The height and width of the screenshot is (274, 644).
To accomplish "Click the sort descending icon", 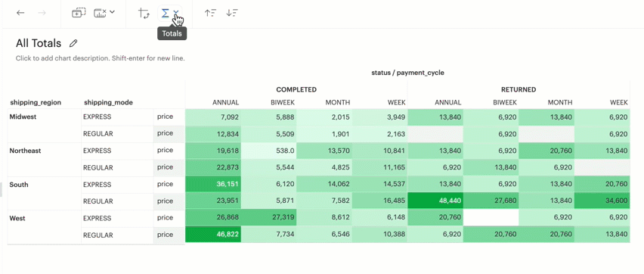I will tap(232, 13).
